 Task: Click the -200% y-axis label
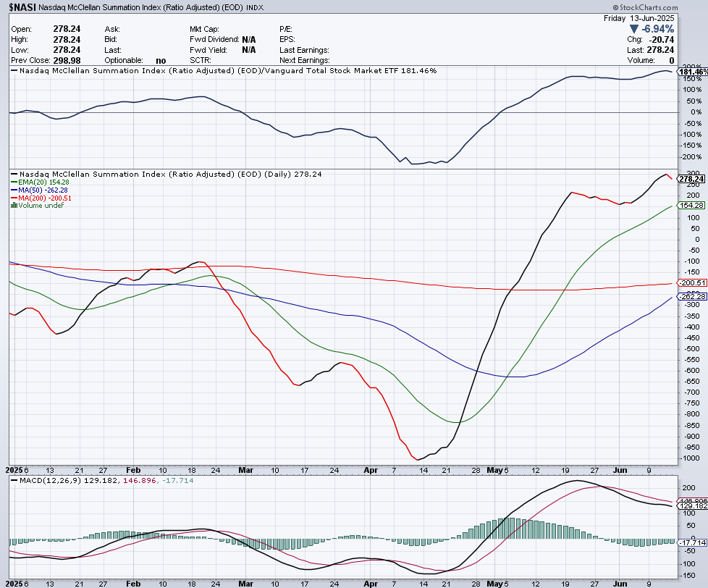click(x=692, y=157)
